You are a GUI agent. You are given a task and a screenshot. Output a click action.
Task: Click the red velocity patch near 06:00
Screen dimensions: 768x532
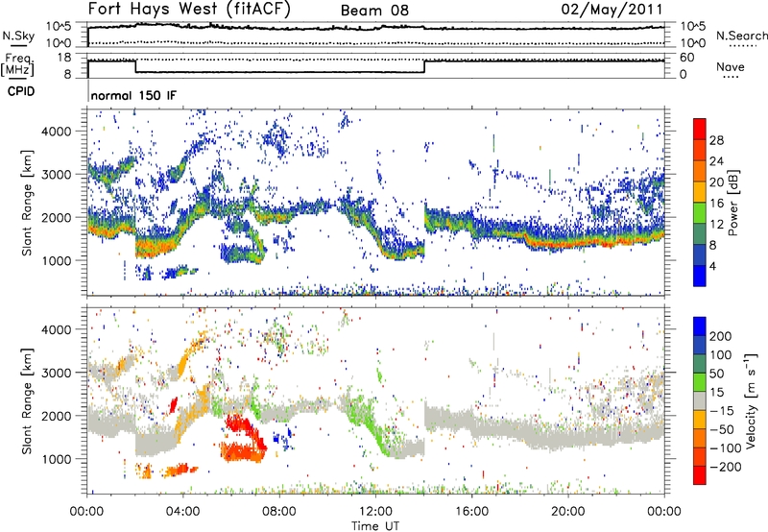(244, 439)
